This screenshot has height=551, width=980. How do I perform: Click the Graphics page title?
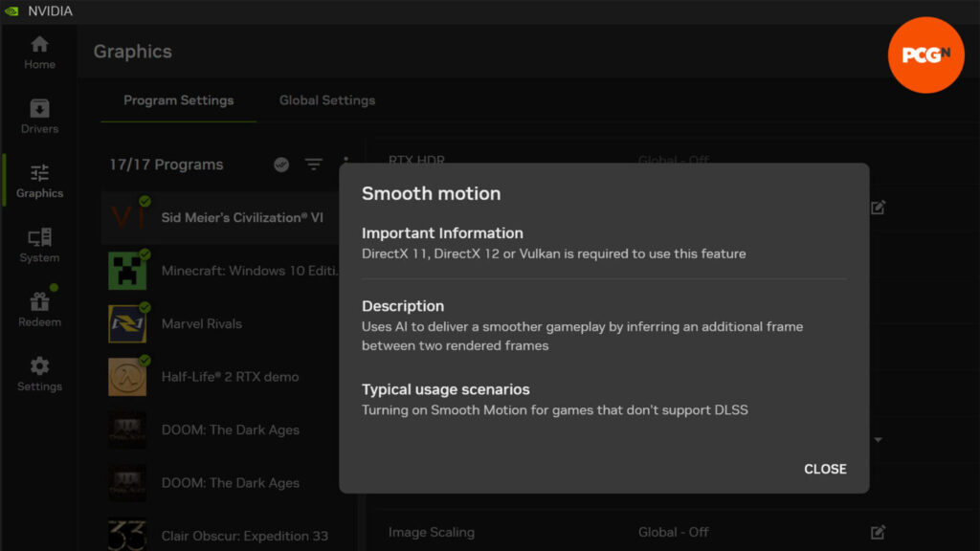(132, 52)
